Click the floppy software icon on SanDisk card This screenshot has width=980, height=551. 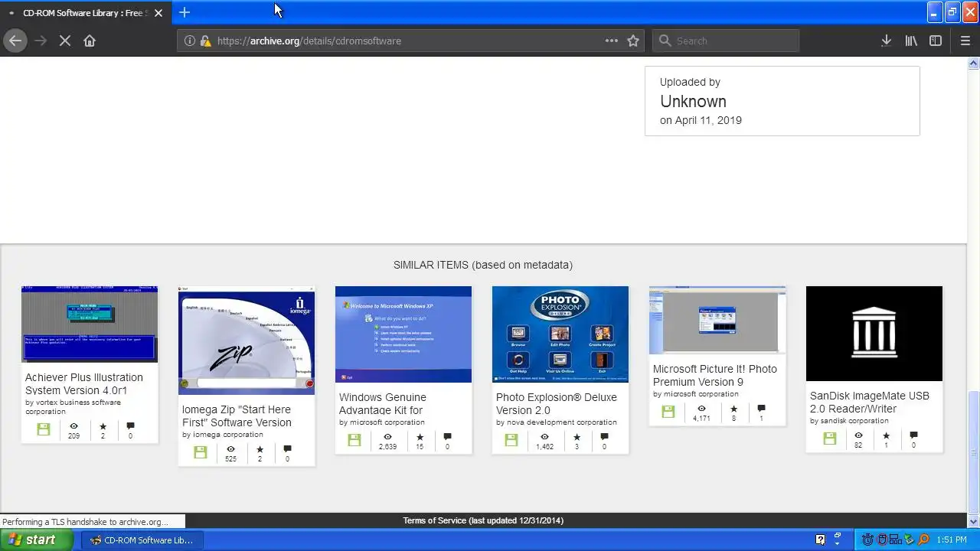click(x=830, y=439)
